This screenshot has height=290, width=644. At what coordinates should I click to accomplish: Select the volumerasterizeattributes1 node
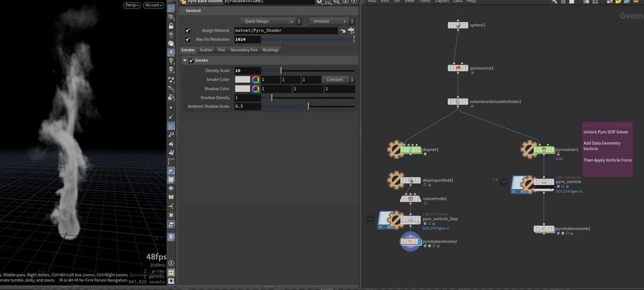click(458, 101)
